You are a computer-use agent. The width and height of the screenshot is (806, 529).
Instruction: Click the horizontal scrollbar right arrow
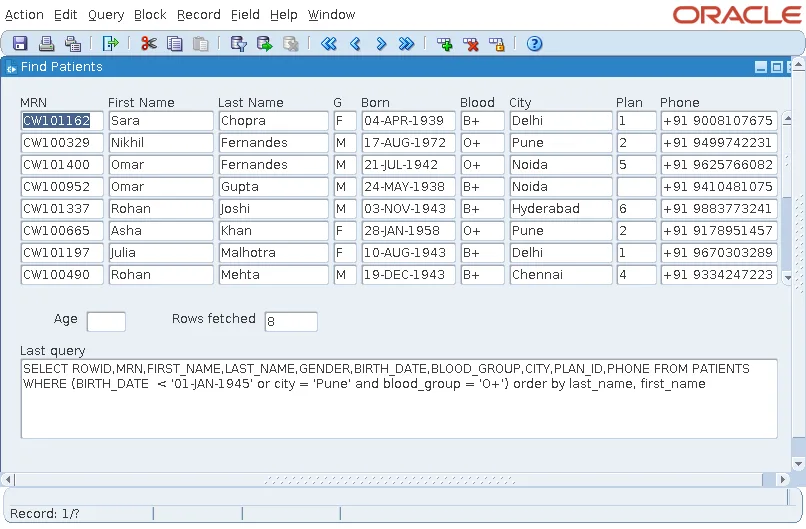tap(782, 480)
